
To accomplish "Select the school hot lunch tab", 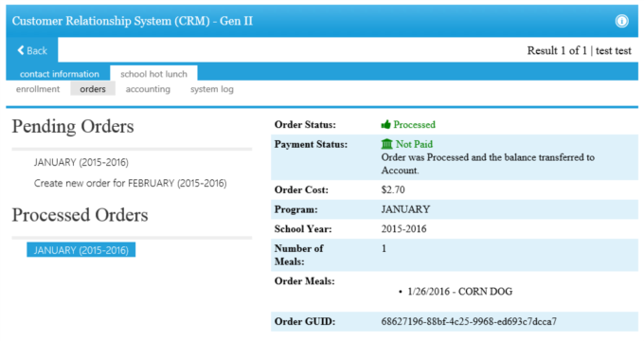I will (x=153, y=74).
